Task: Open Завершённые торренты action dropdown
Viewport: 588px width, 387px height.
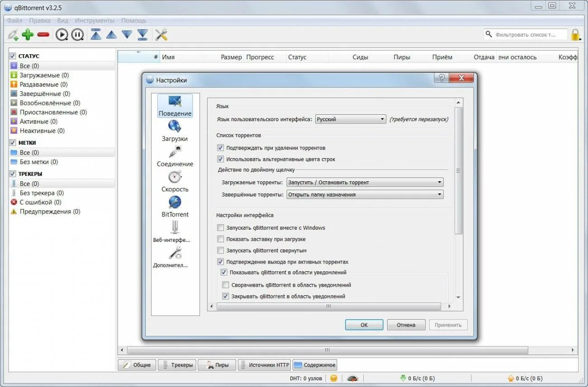Action: 365,195
